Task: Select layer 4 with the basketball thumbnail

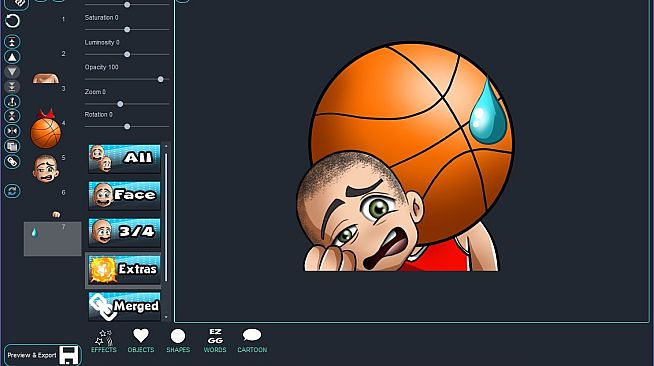Action: [x=52, y=135]
